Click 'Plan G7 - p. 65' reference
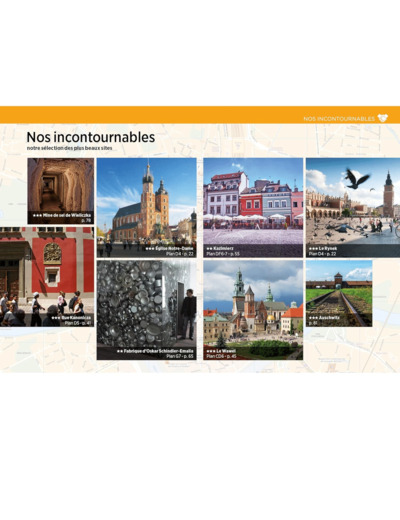 180,356
